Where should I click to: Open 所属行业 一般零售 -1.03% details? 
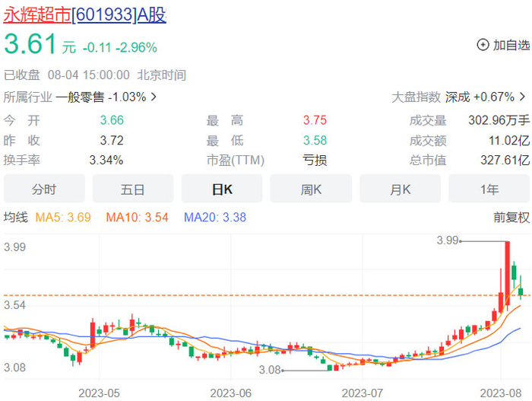(x=80, y=97)
